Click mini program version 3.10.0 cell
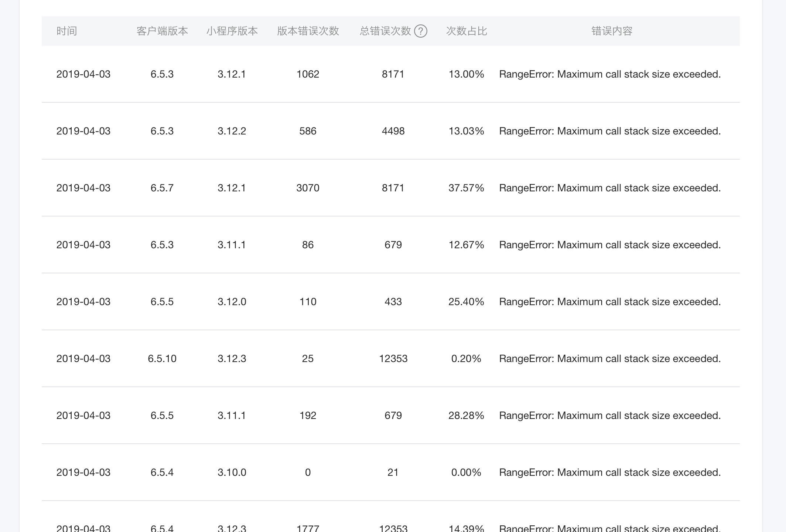This screenshot has width=786, height=532. coord(232,473)
